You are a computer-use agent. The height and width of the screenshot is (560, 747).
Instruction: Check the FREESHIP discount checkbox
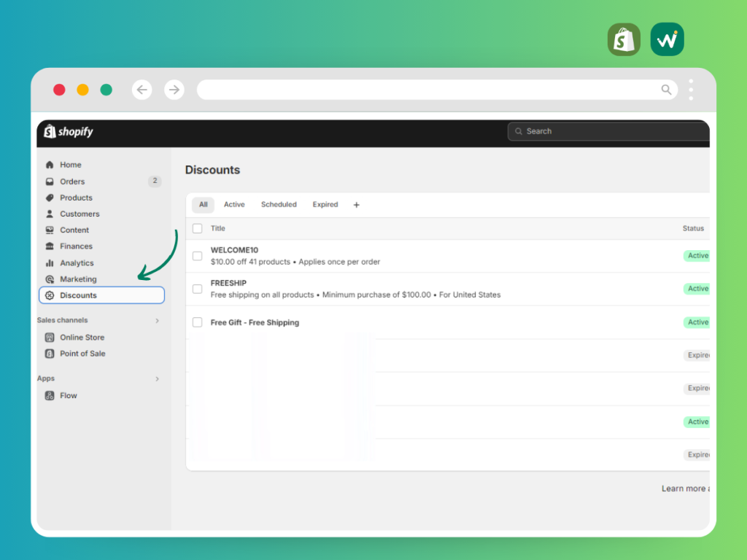click(197, 289)
